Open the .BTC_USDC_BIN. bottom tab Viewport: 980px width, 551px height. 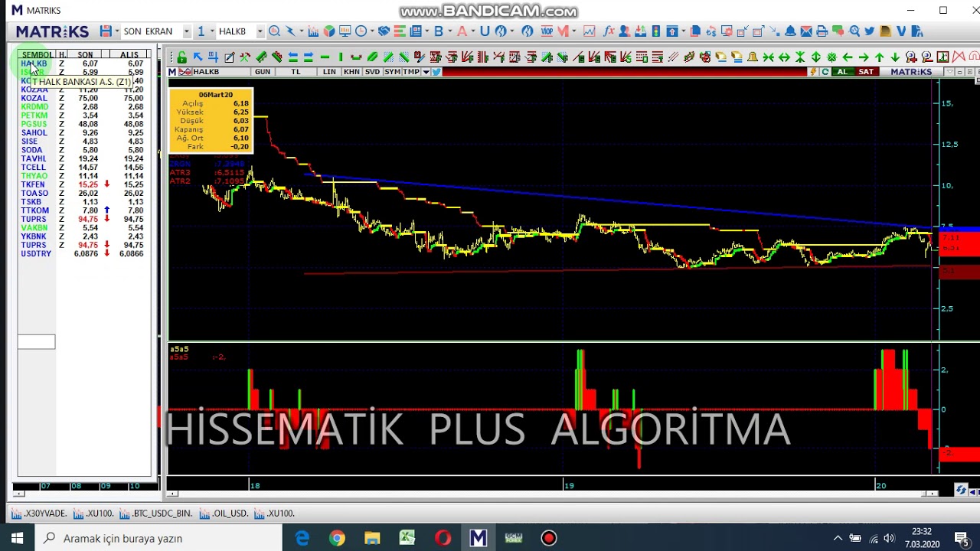(x=156, y=514)
